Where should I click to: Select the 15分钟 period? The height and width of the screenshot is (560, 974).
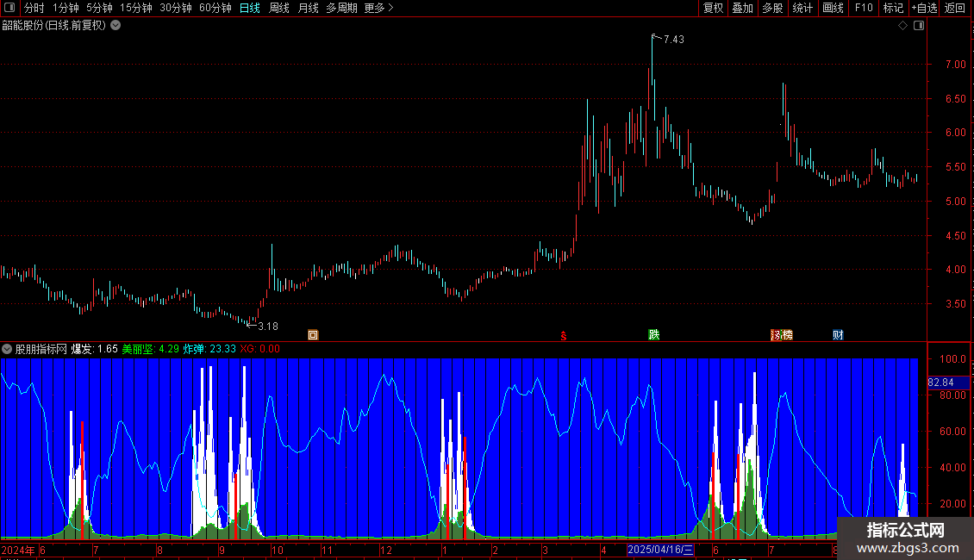pyautogui.click(x=135, y=8)
